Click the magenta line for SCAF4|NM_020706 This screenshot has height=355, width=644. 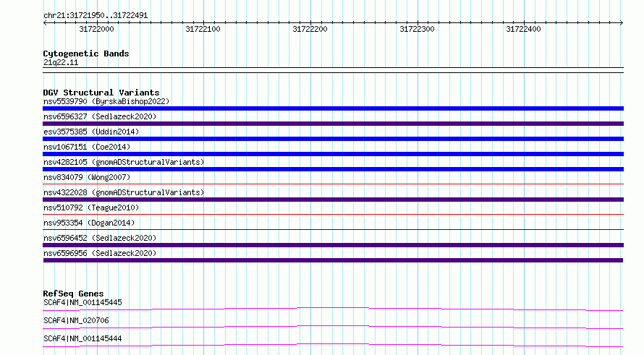point(333,327)
